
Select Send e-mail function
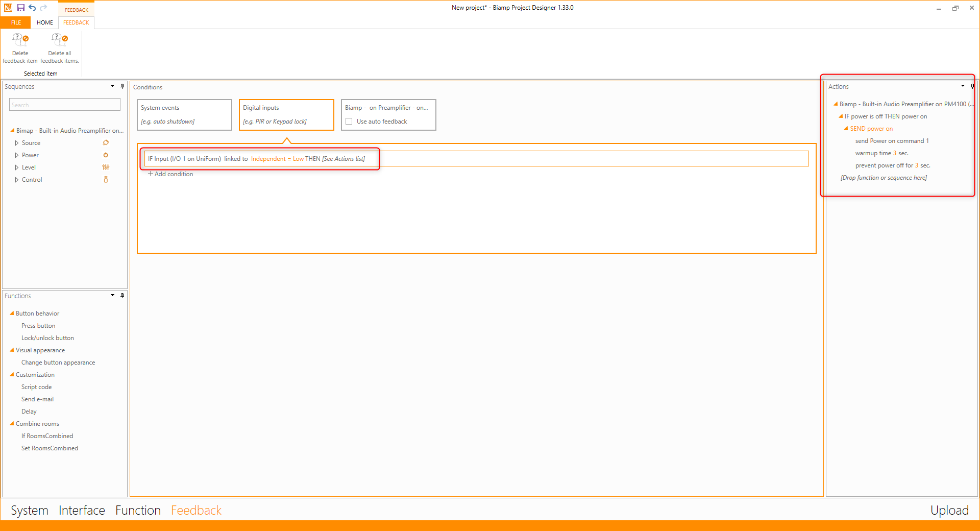tap(37, 399)
